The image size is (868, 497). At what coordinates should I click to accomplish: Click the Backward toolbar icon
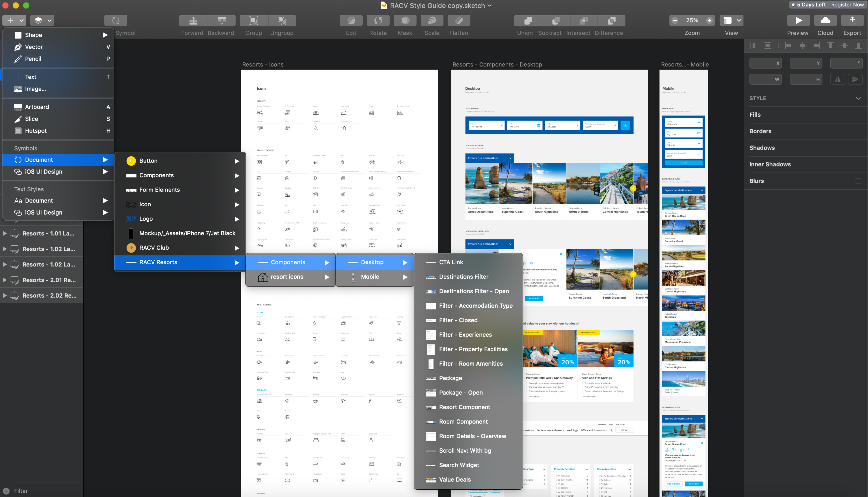pyautogui.click(x=222, y=20)
